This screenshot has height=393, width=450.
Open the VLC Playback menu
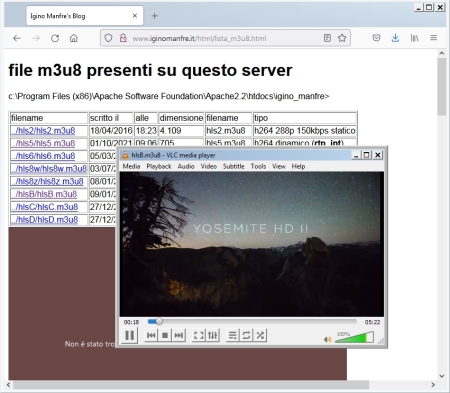pyautogui.click(x=159, y=166)
